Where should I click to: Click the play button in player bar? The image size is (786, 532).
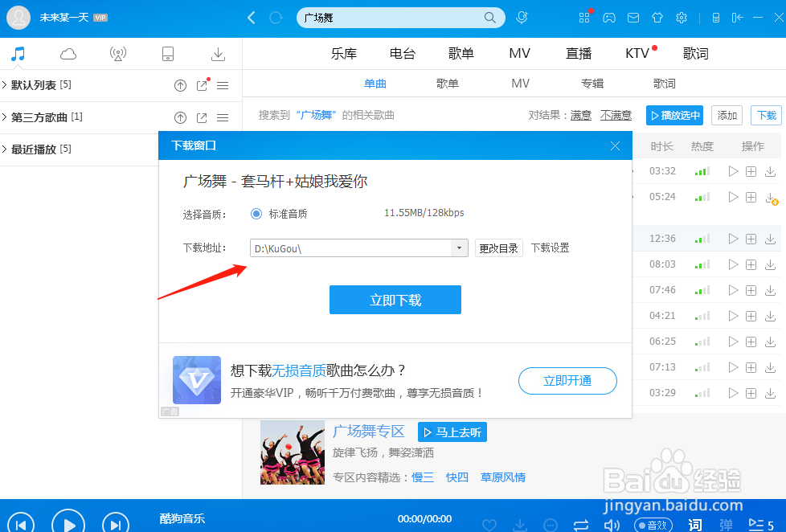(x=68, y=525)
